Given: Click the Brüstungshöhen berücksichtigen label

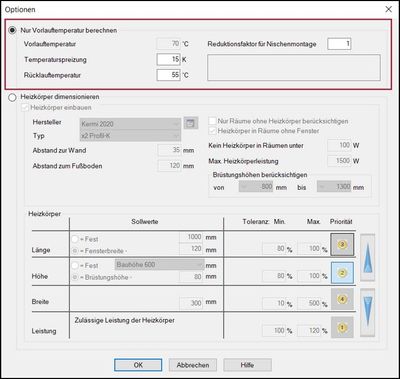Looking at the screenshot, I should tap(260, 175).
